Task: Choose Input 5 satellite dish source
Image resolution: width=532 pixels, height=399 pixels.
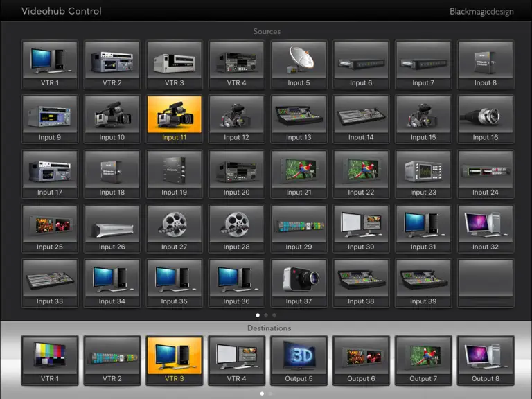Action: point(299,65)
